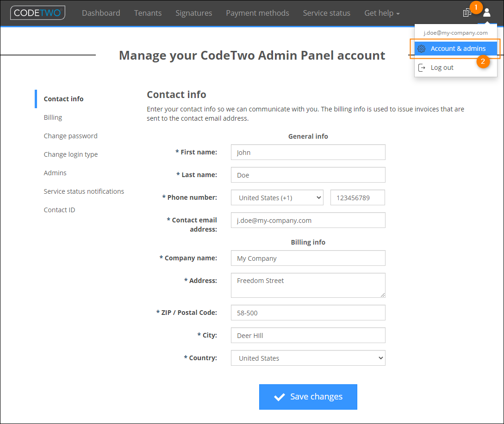Open Change password settings
This screenshot has width=504, height=424.
(70, 135)
